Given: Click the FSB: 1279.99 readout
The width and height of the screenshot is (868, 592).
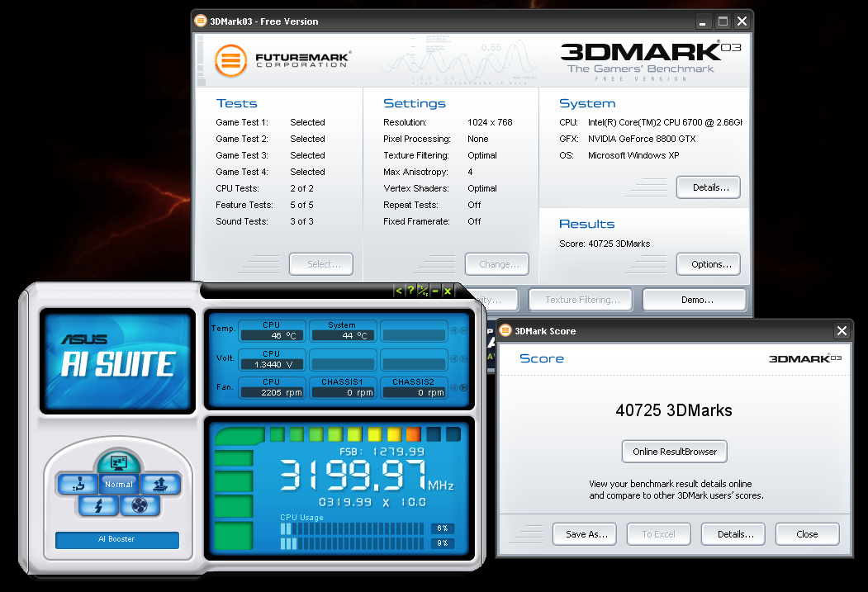Looking at the screenshot, I should 382,452.
